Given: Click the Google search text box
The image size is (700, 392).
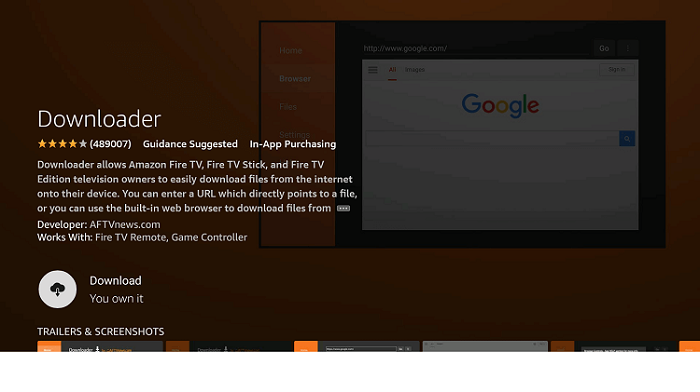Looking at the screenshot, I should [492, 139].
